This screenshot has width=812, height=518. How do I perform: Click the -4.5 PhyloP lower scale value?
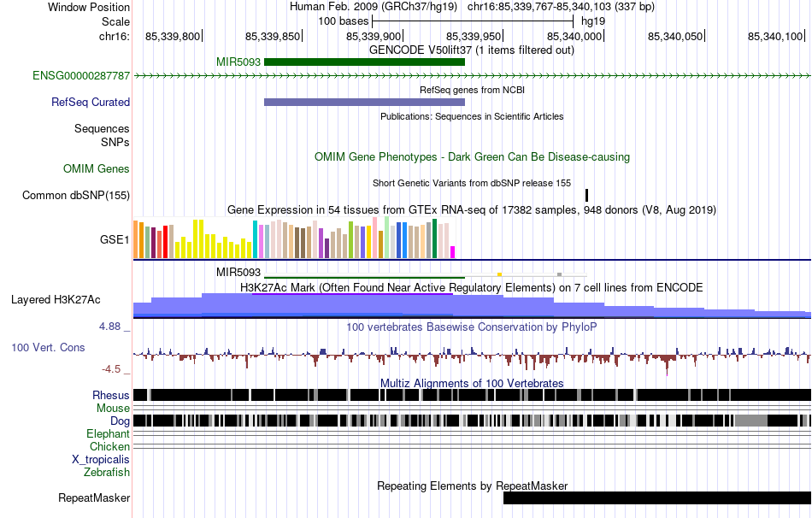point(111,368)
